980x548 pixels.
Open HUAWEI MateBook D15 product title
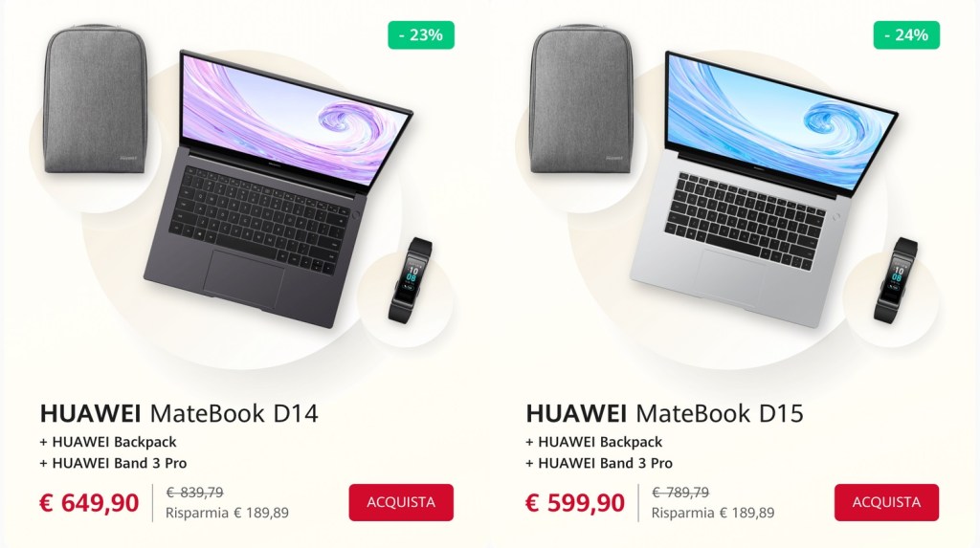click(664, 413)
